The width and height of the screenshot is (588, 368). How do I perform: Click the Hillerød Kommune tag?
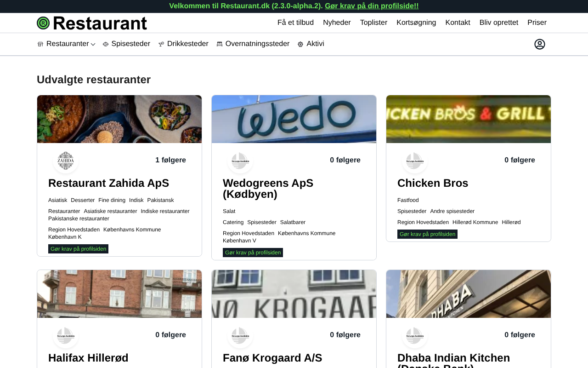475,222
